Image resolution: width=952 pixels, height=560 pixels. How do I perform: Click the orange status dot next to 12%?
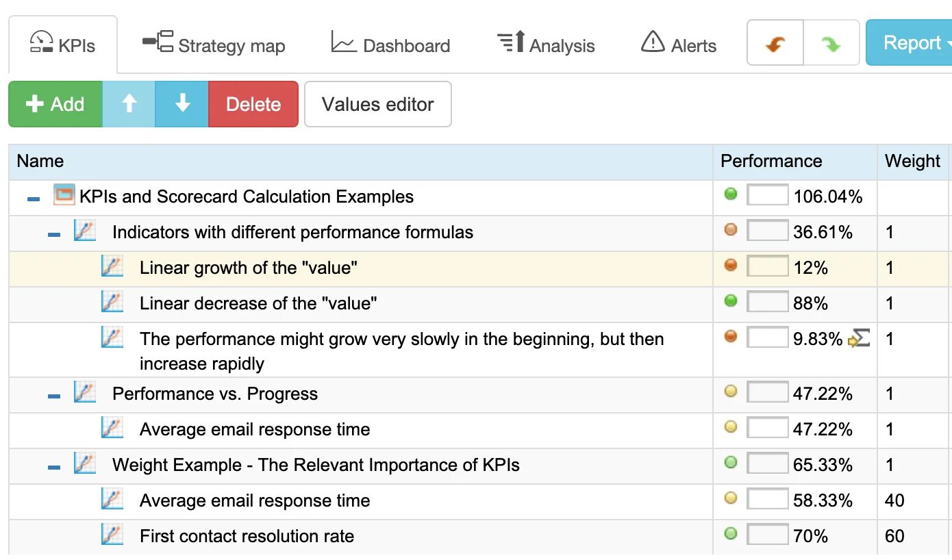point(731,266)
